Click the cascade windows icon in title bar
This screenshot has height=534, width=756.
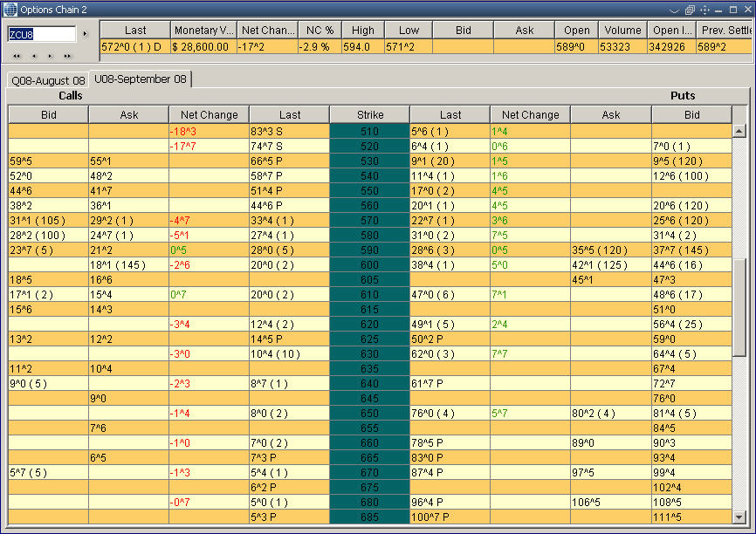click(689, 10)
